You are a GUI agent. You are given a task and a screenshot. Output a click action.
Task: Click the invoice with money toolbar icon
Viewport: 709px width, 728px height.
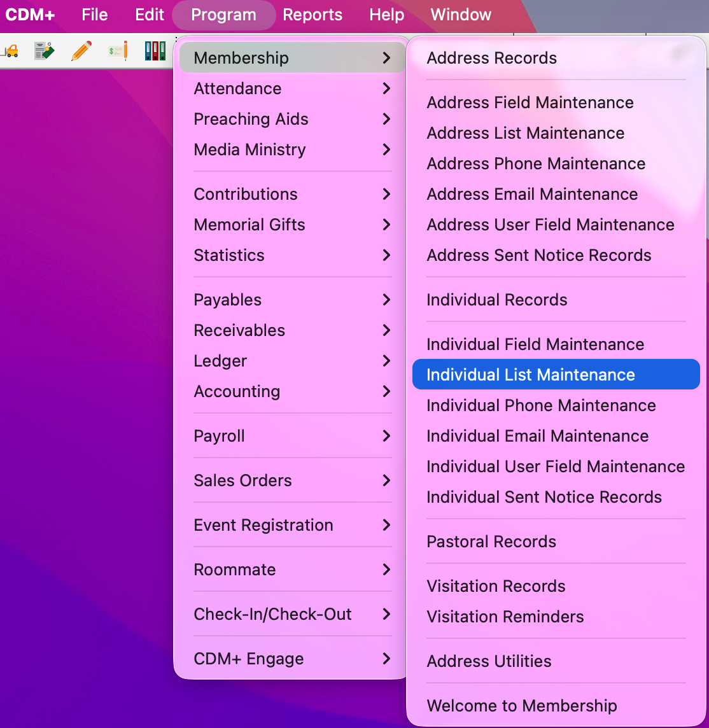44,51
